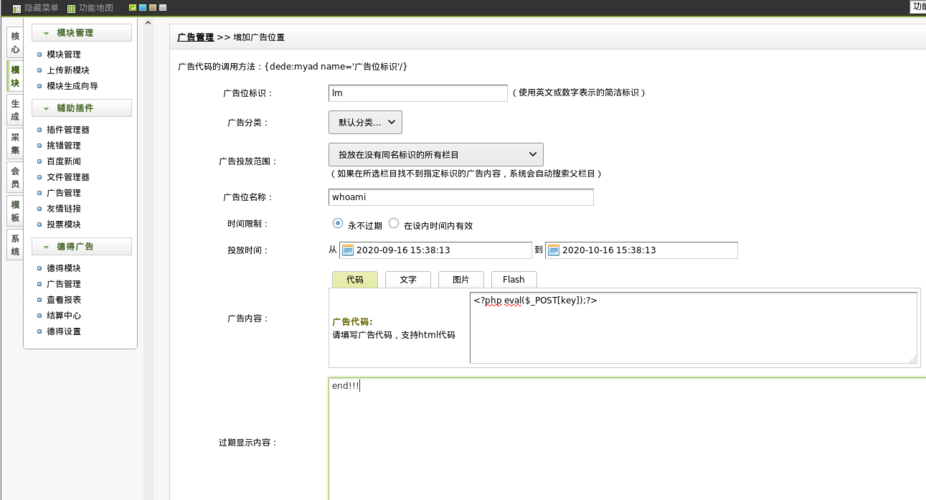This screenshot has height=500, width=926.
Task: Collapse the 辅助插件 section header
Action: [81, 108]
